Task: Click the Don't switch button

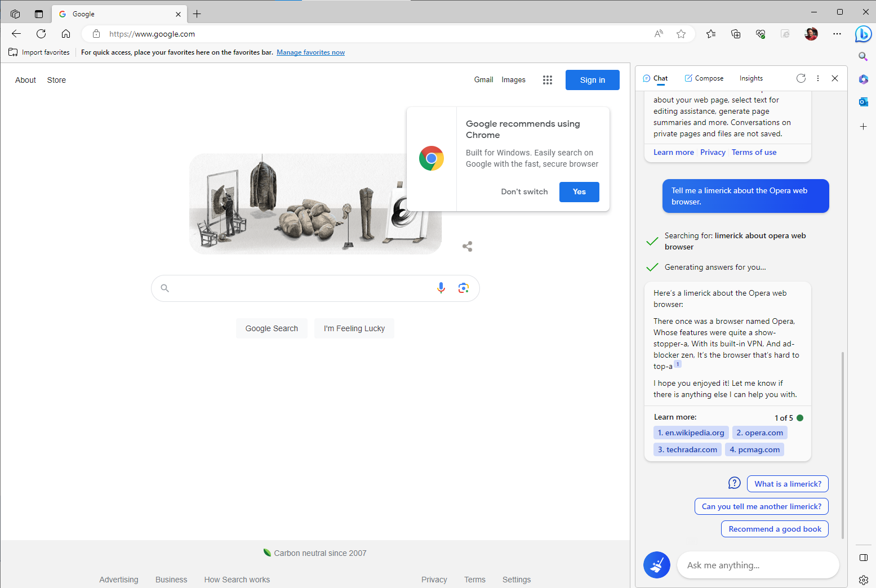Action: pos(524,191)
